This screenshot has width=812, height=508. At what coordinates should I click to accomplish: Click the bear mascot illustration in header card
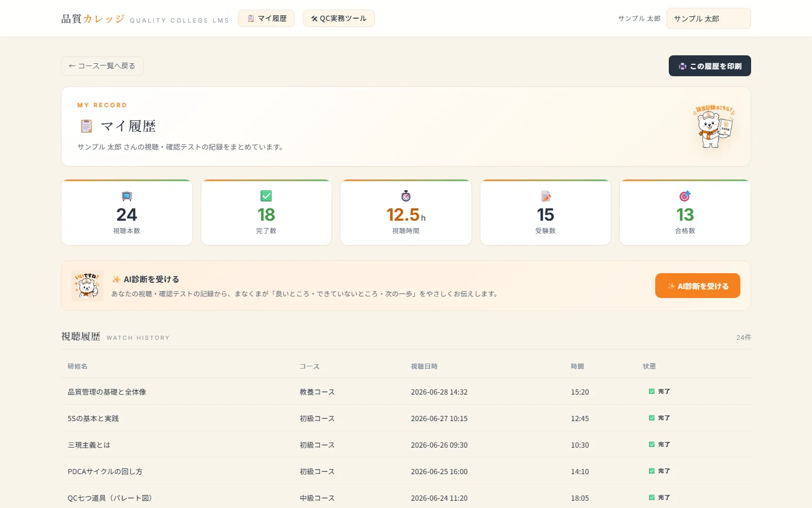click(714, 126)
